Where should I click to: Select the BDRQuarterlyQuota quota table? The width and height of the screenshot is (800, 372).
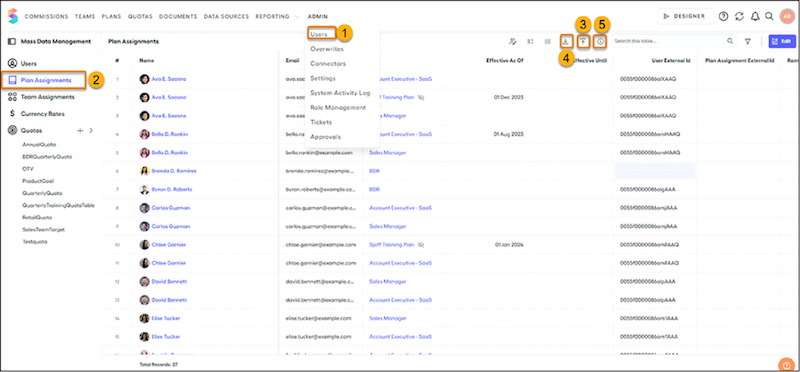(x=47, y=157)
